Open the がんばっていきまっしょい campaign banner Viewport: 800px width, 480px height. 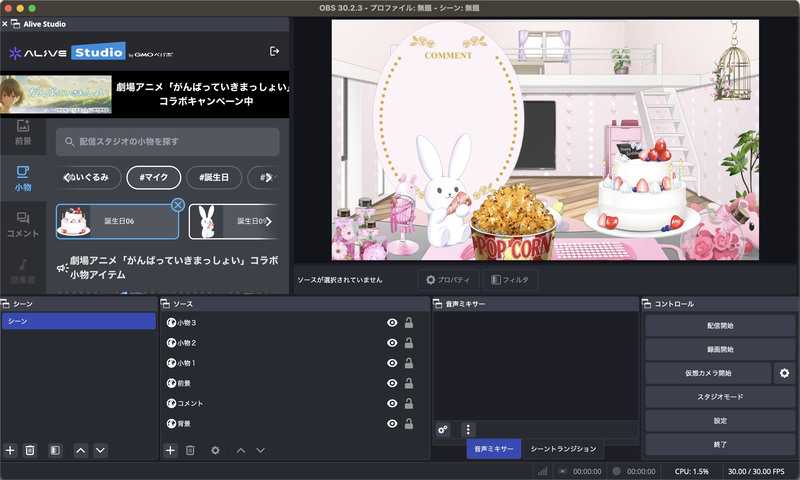click(144, 94)
